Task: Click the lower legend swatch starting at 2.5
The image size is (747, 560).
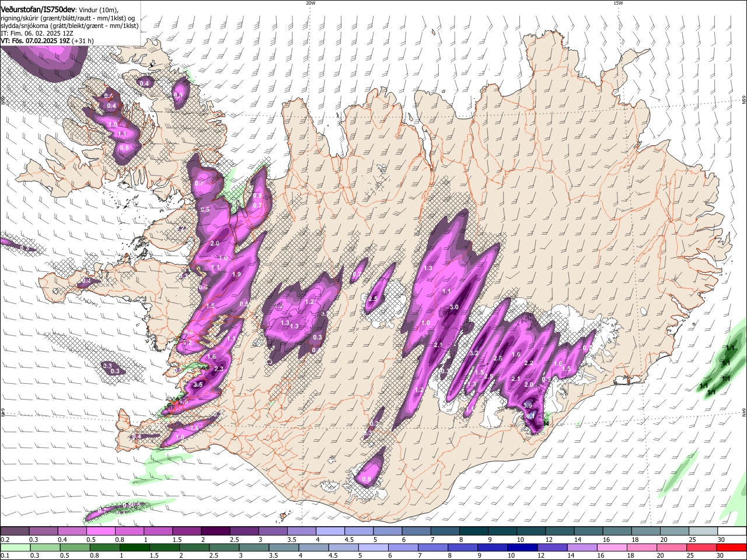Action: (x=224, y=547)
